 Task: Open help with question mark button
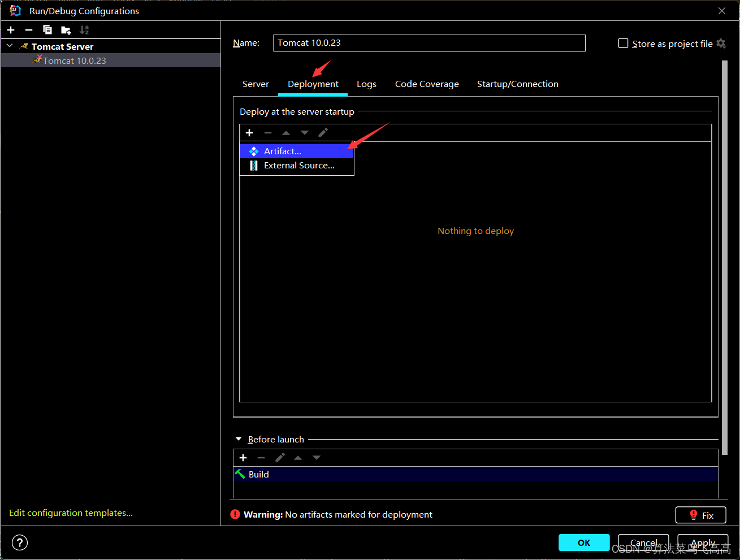pos(20,542)
